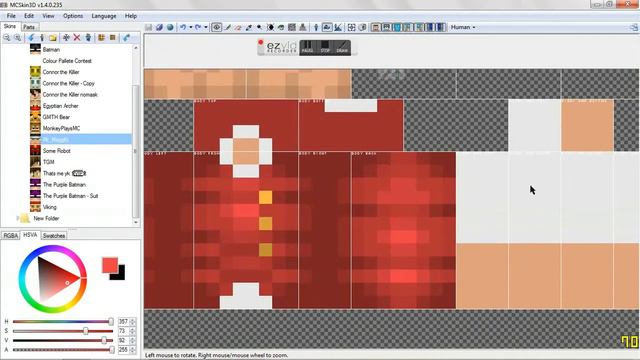The height and width of the screenshot is (360, 640).
Task: Switch to Perspective (3D figure) view
Action: (x=316, y=27)
